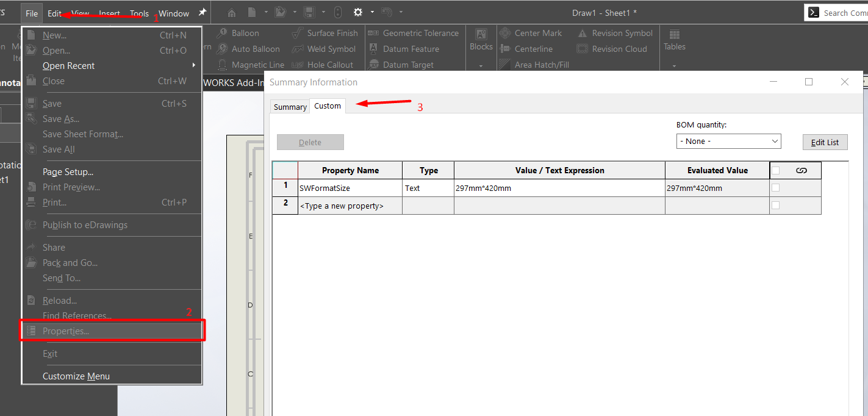Choose Page Setup from File menu
Viewport: 868px width, 416px height.
coord(68,172)
